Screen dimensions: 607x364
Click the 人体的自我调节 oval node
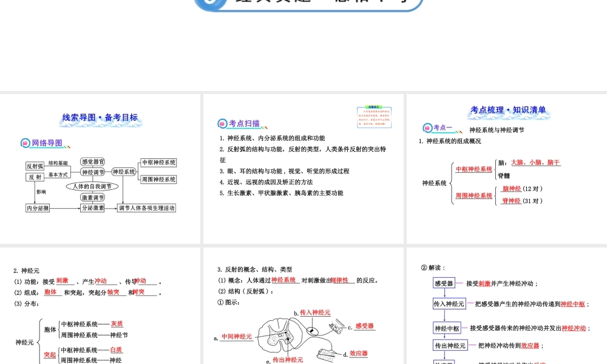click(92, 186)
